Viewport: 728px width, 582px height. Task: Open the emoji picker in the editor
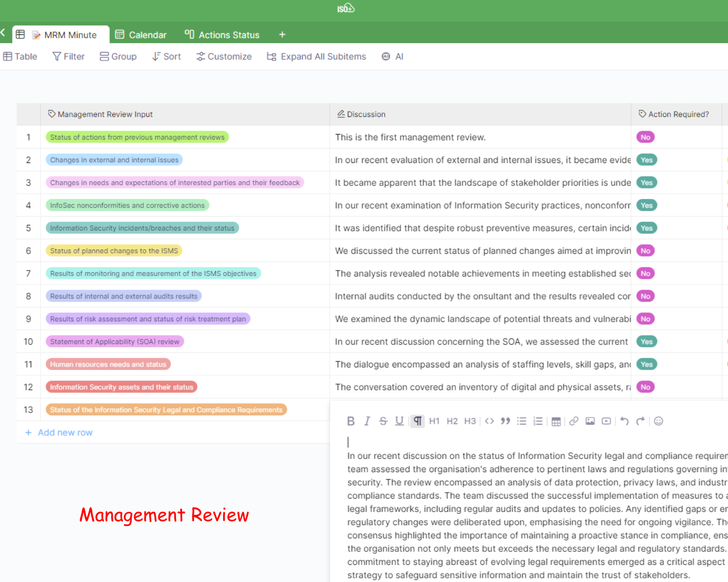[658, 421]
